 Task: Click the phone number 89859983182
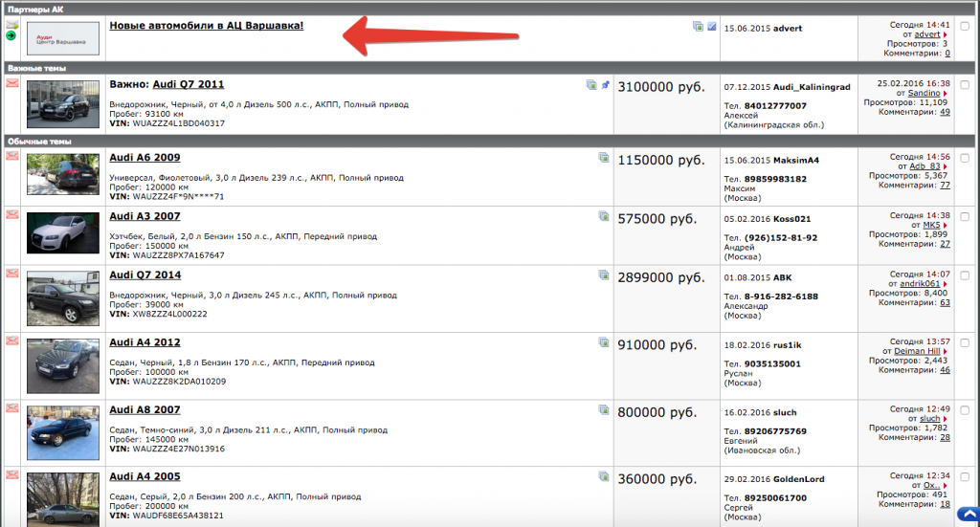pos(775,179)
